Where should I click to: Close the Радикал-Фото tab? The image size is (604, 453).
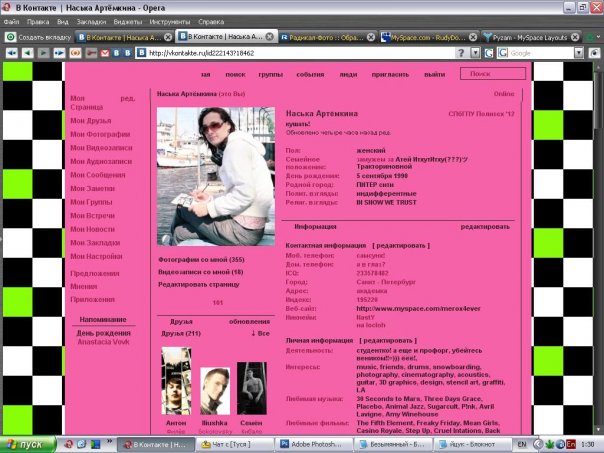371,37
